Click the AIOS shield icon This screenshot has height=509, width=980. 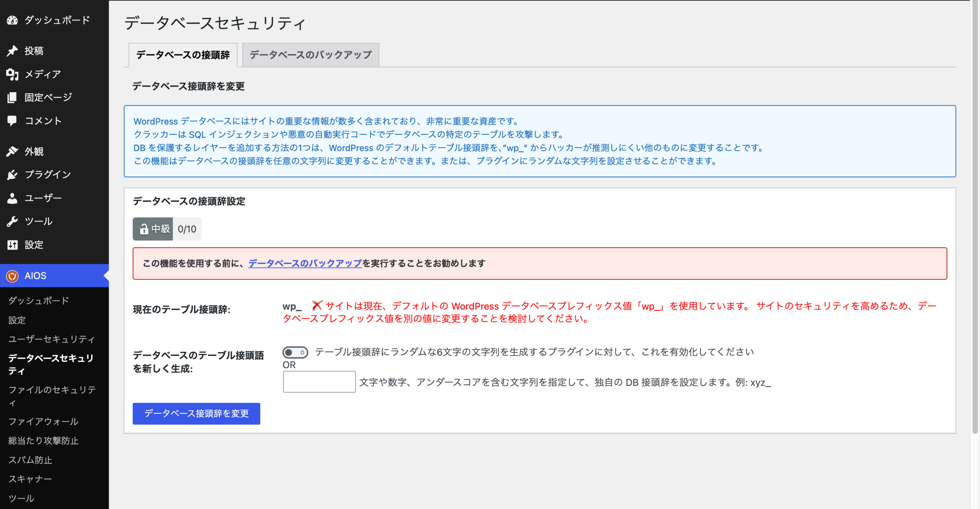pyautogui.click(x=12, y=276)
